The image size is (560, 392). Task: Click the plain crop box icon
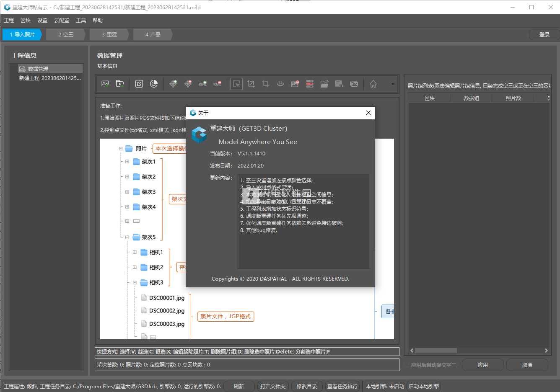point(266,84)
